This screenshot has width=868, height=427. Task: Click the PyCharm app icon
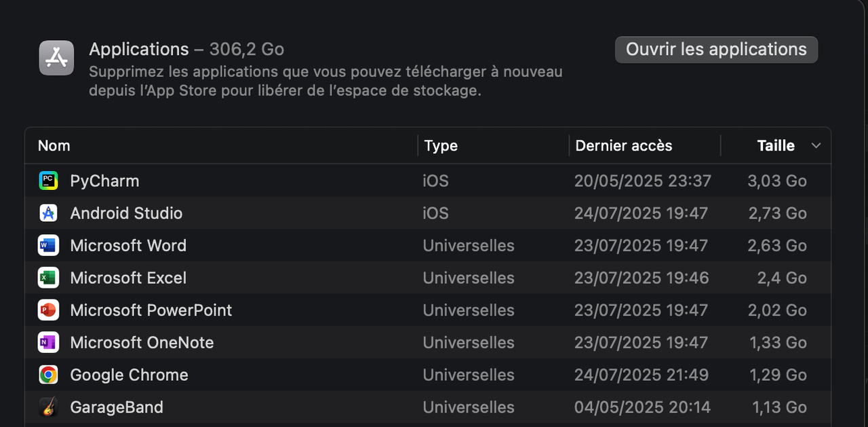tap(48, 181)
